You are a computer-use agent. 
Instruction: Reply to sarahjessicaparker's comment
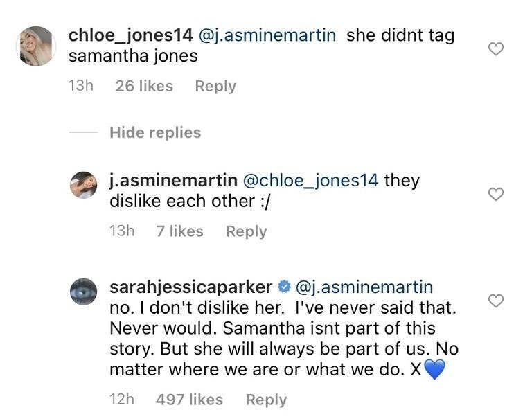pos(266,400)
